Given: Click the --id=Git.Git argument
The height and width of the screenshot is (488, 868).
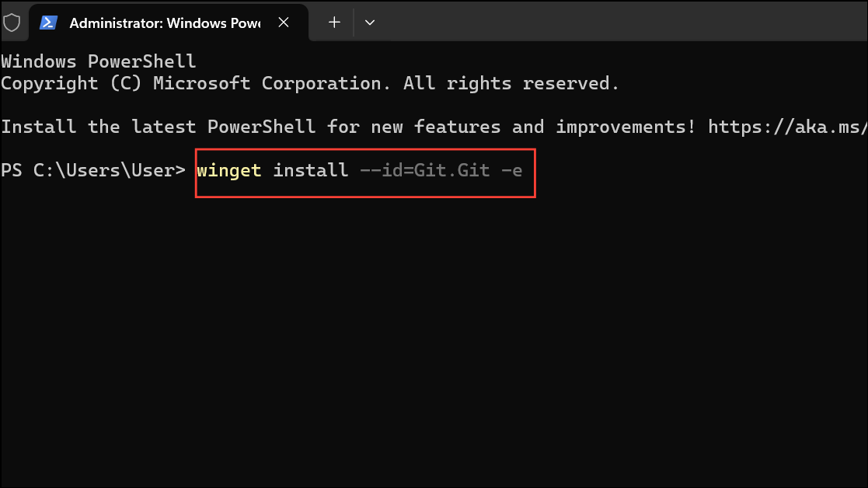Looking at the screenshot, I should point(424,170).
